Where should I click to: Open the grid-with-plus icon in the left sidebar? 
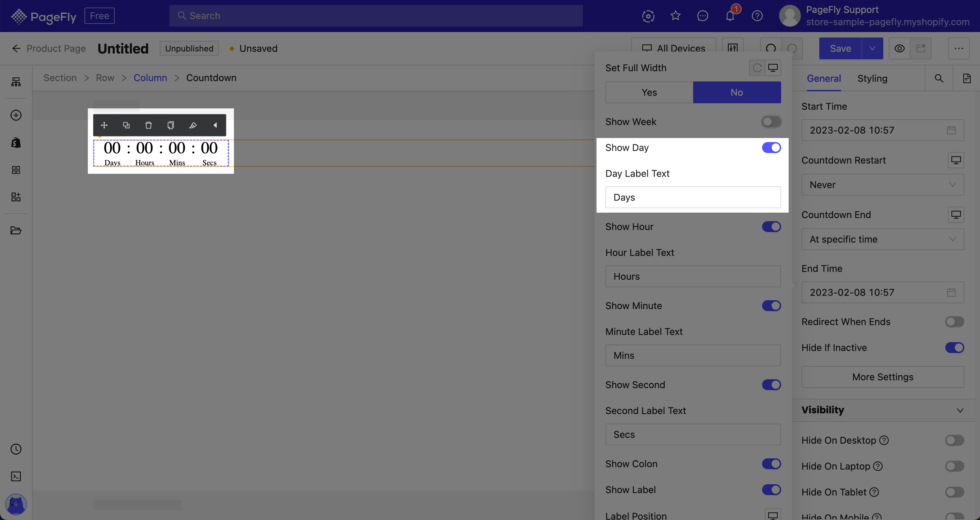(x=16, y=197)
